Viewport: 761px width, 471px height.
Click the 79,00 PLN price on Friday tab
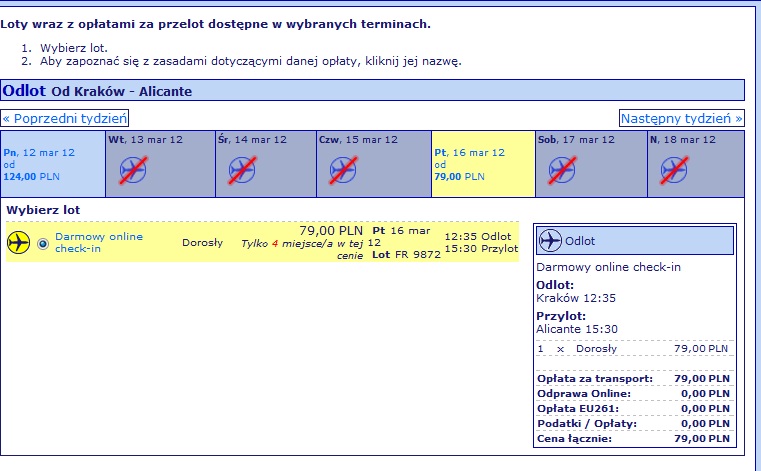pyautogui.click(x=459, y=177)
